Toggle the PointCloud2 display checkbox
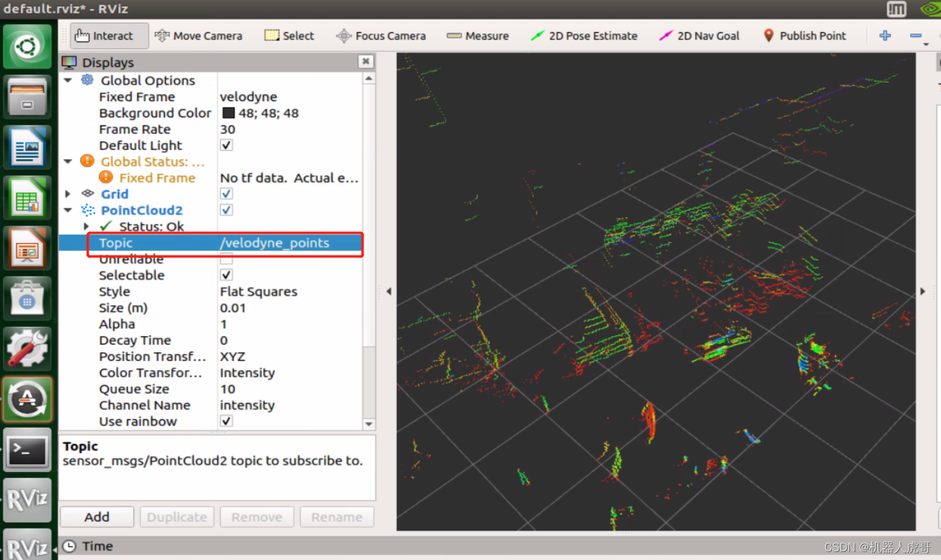The width and height of the screenshot is (941, 560). [226, 210]
